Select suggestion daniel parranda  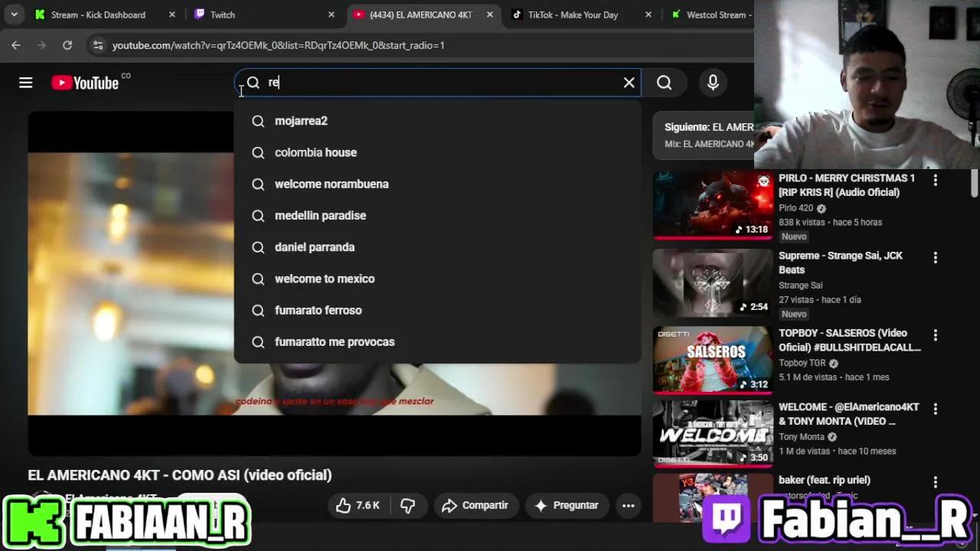tap(437, 247)
